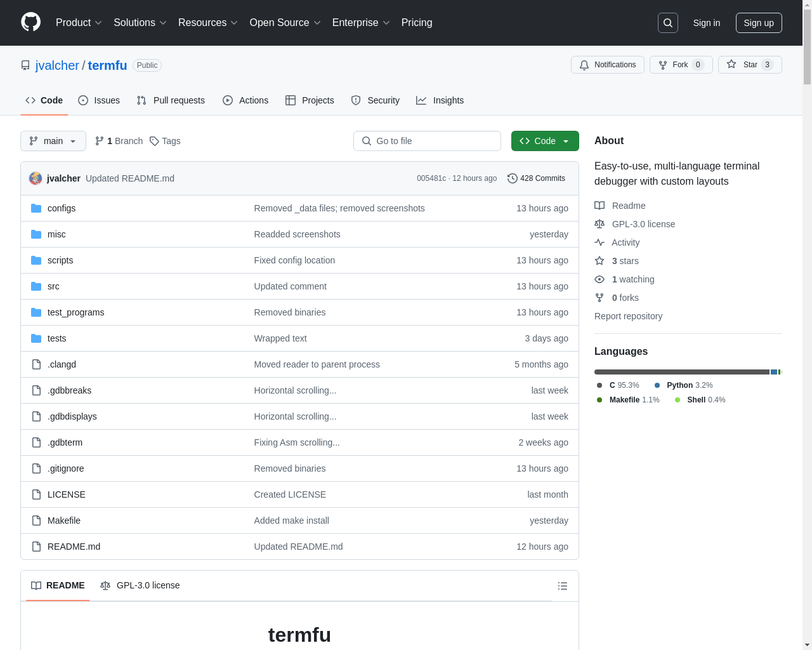The height and width of the screenshot is (650, 812).
Task: Expand the Enterprise menu
Action: pos(361,23)
